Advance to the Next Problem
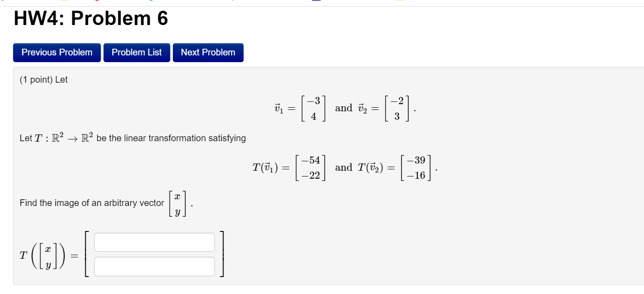Screen dimensions: 644x294 pyautogui.click(x=208, y=52)
